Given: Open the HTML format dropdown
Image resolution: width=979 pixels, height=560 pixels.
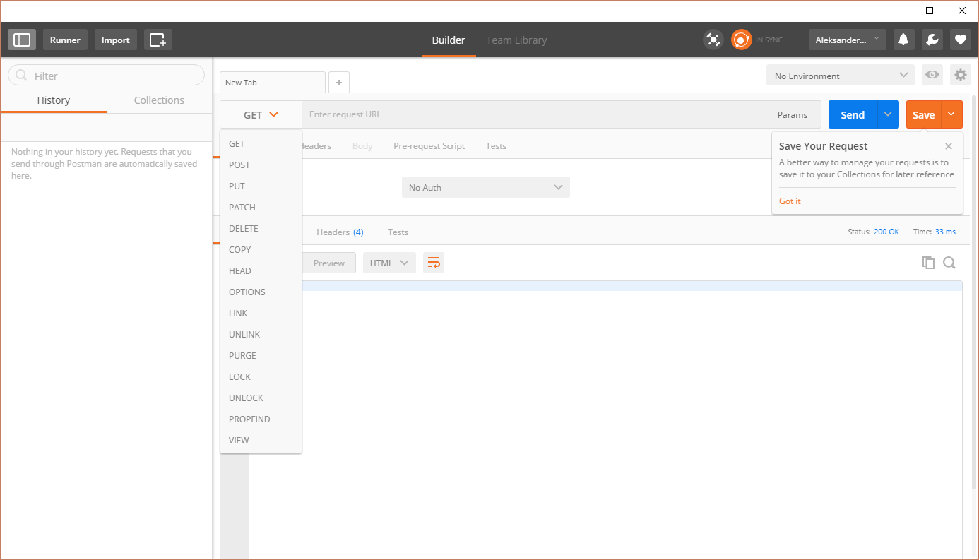Looking at the screenshot, I should pos(388,263).
